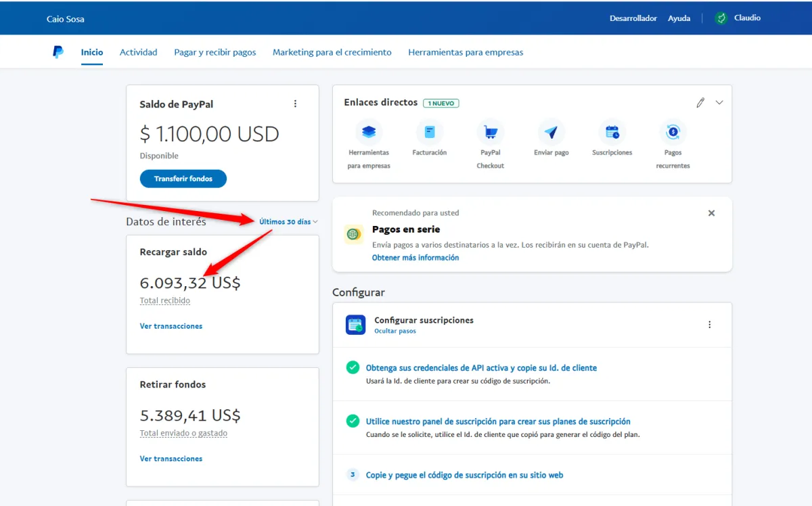Open the Ayuda link
This screenshot has height=506, width=812.
point(679,18)
